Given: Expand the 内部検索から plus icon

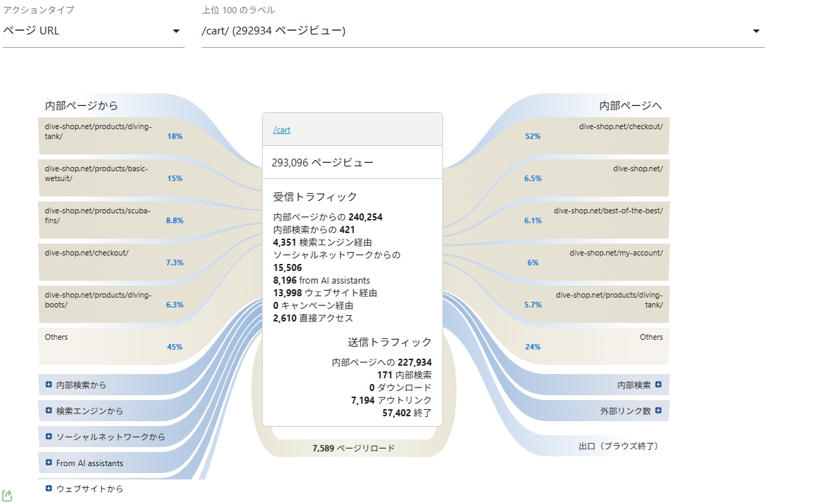Looking at the screenshot, I should click(48, 385).
